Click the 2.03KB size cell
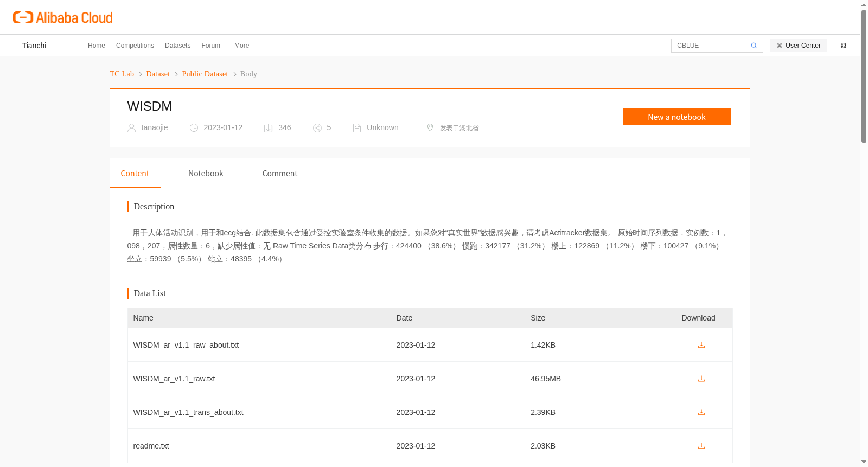The height and width of the screenshot is (467, 868). [543, 446]
